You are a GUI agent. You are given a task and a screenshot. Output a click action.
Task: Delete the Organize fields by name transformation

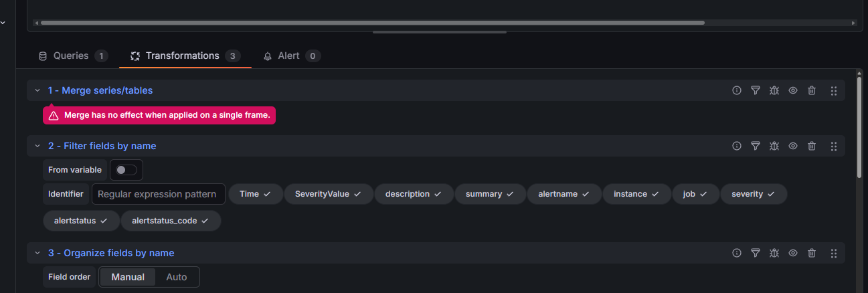(812, 253)
